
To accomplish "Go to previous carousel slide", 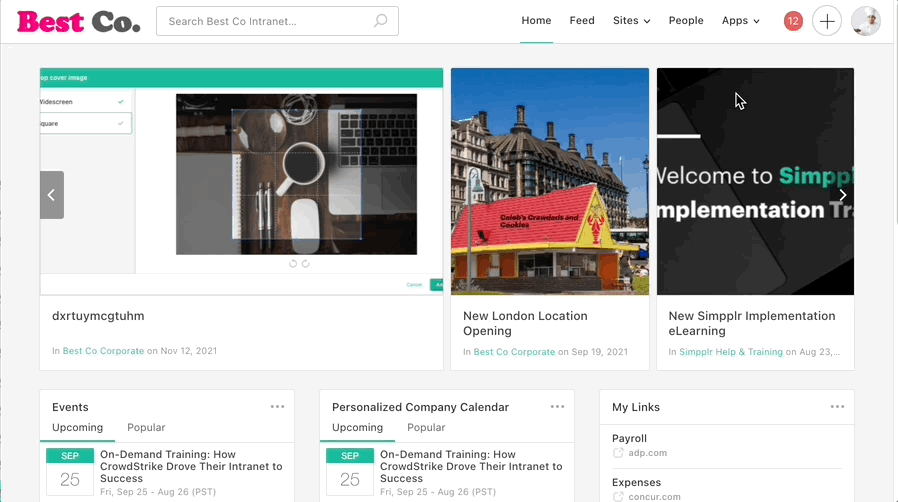I will 52,195.
